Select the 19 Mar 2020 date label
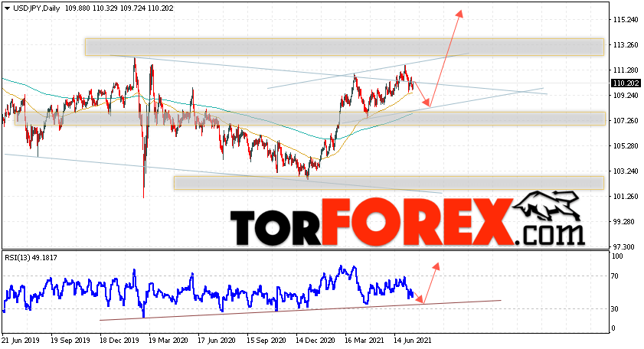644x349 pixels. [168, 341]
